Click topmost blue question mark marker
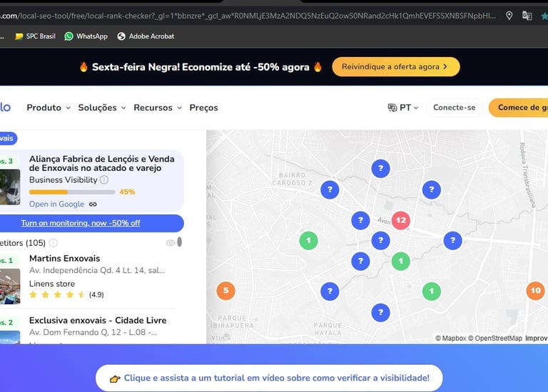The width and height of the screenshot is (548, 392). pyautogui.click(x=380, y=169)
